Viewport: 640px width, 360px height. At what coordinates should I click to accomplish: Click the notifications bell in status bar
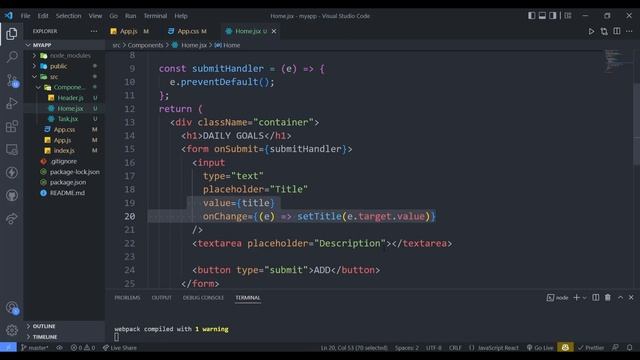(629, 348)
